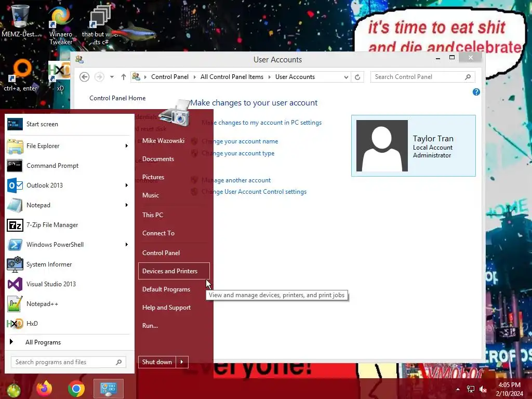Open Devices and Printers
Image resolution: width=532 pixels, height=399 pixels.
pyautogui.click(x=174, y=271)
